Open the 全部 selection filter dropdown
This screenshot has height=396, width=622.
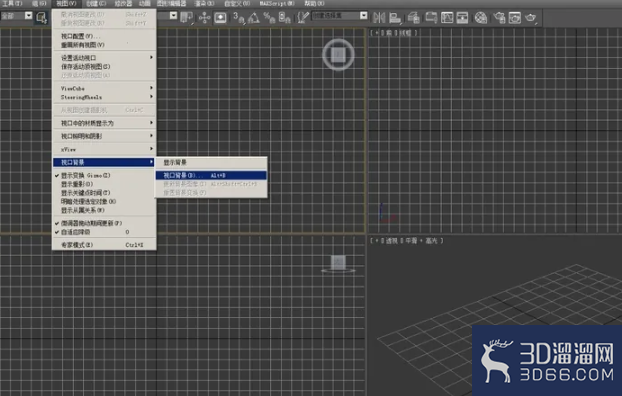tap(28, 15)
